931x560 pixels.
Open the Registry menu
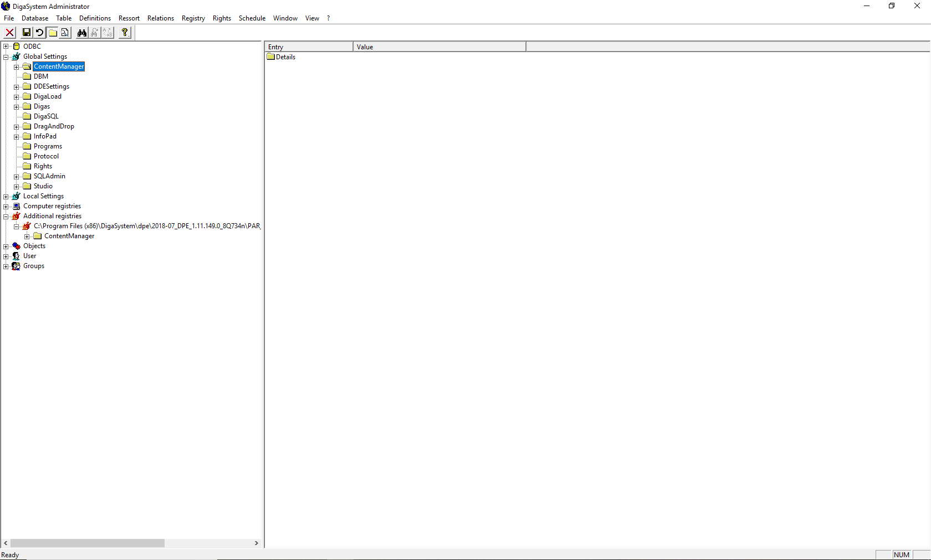tap(193, 18)
